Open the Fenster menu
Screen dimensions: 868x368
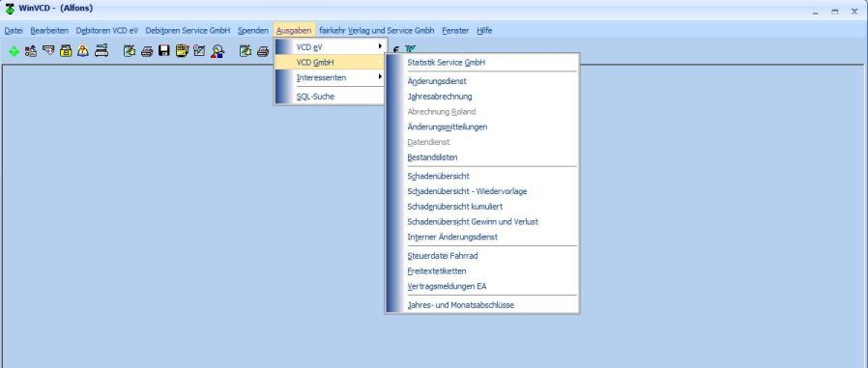pos(455,31)
